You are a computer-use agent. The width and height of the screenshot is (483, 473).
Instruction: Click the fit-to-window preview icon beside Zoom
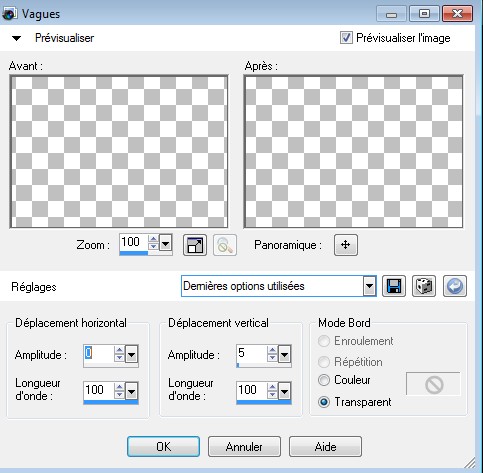point(195,245)
